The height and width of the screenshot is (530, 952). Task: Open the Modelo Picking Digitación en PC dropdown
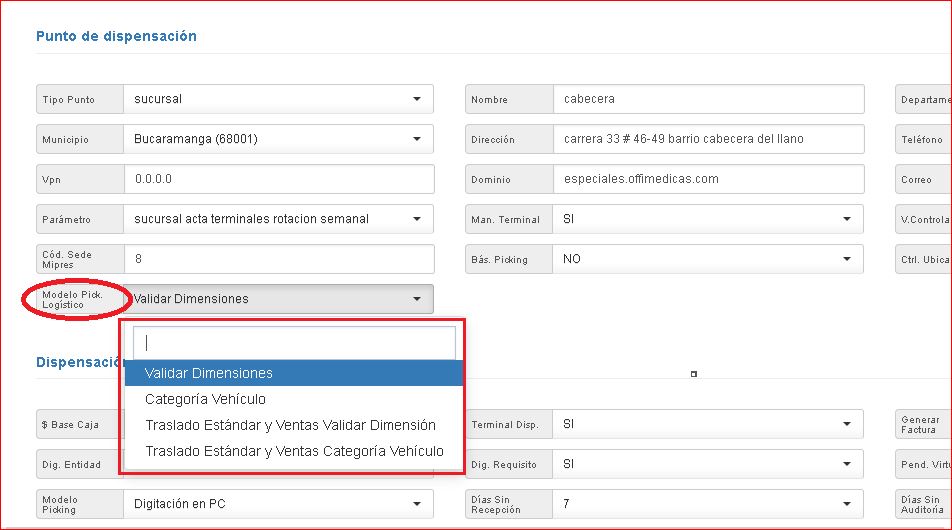point(278,504)
